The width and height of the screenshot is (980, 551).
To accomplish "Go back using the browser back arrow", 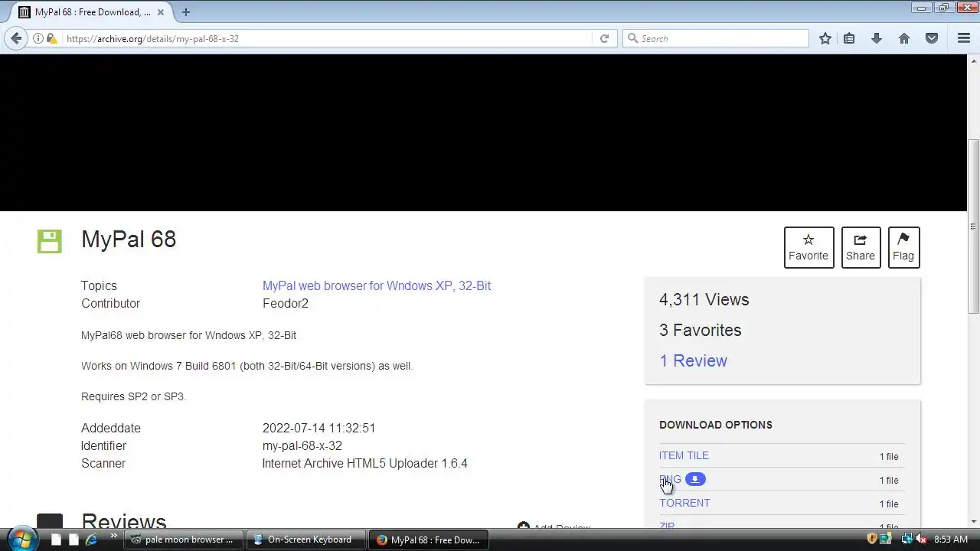I will [16, 38].
